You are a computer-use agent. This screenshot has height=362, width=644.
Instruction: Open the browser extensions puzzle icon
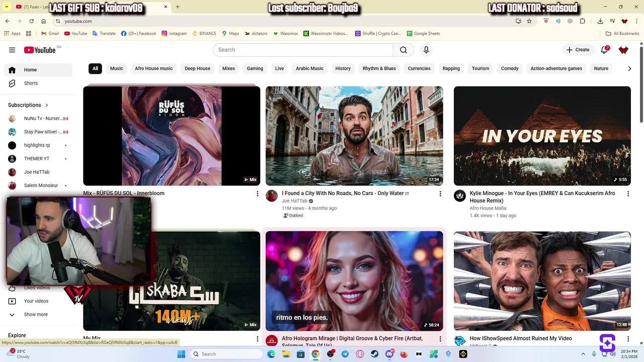coord(583,21)
